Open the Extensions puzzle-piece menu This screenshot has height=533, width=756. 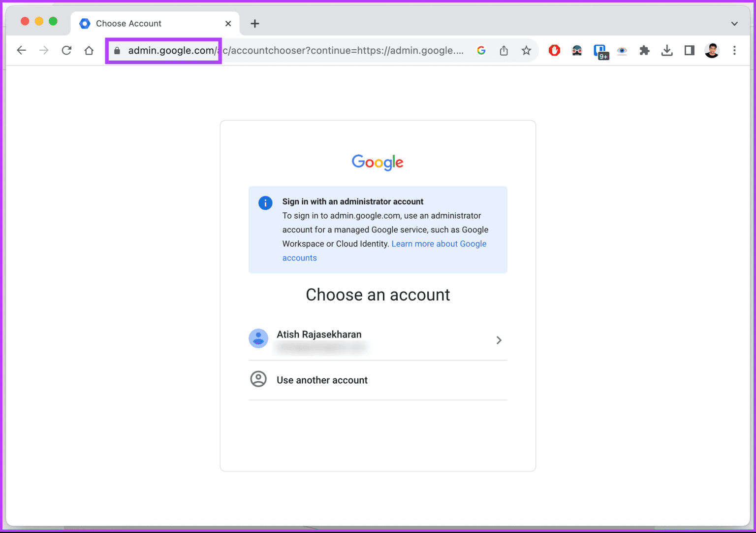pos(644,50)
